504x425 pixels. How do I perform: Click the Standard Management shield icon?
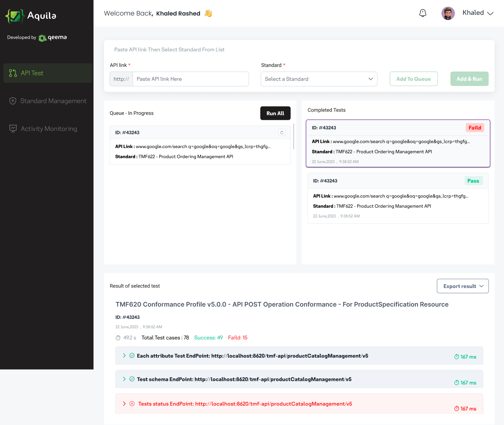pyautogui.click(x=13, y=101)
